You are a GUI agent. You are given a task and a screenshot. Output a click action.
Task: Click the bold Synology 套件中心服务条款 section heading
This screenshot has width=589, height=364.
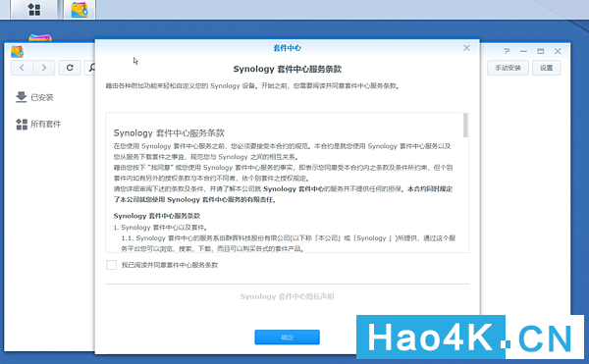(x=157, y=216)
